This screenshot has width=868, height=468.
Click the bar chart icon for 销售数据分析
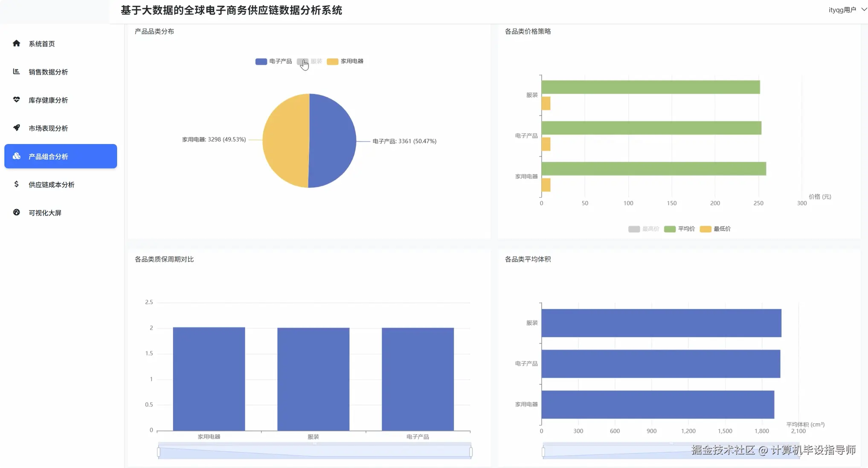pyautogui.click(x=17, y=72)
